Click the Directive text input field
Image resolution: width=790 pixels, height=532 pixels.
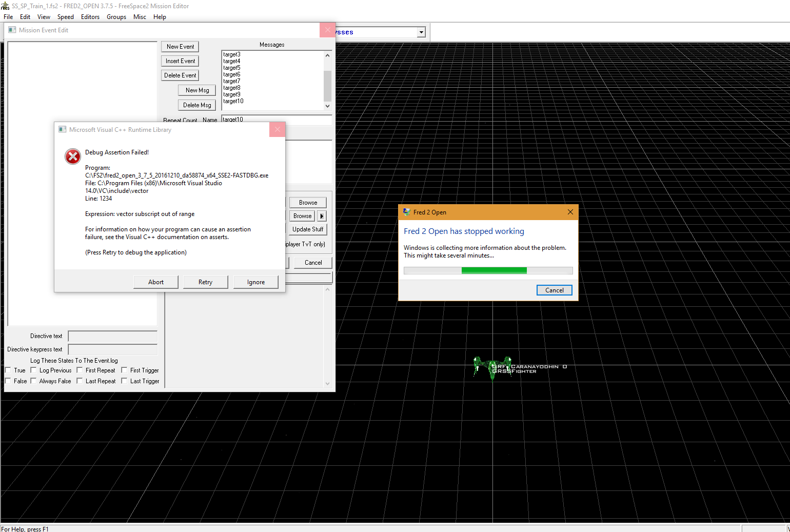113,336
